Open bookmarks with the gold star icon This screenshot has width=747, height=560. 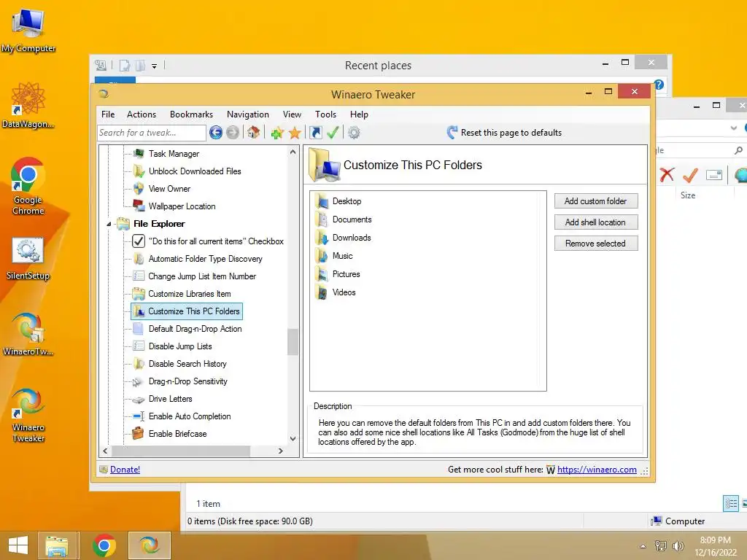[295, 133]
